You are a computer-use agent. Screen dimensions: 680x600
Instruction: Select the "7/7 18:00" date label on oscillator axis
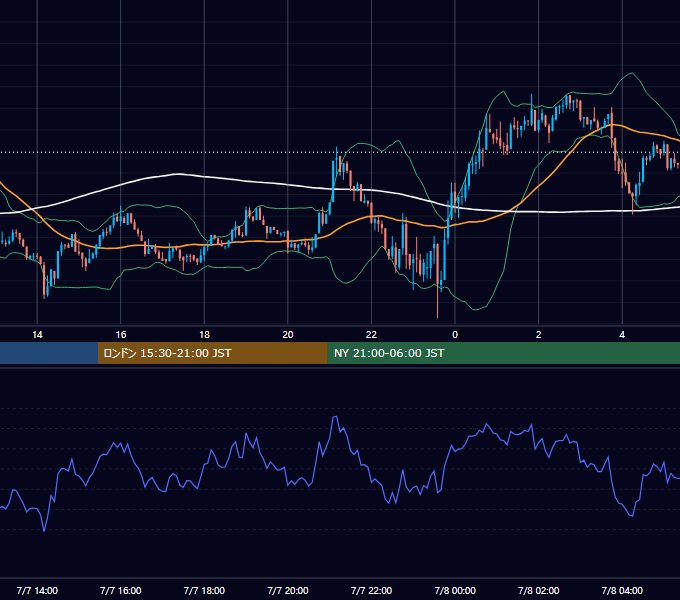coord(204,590)
